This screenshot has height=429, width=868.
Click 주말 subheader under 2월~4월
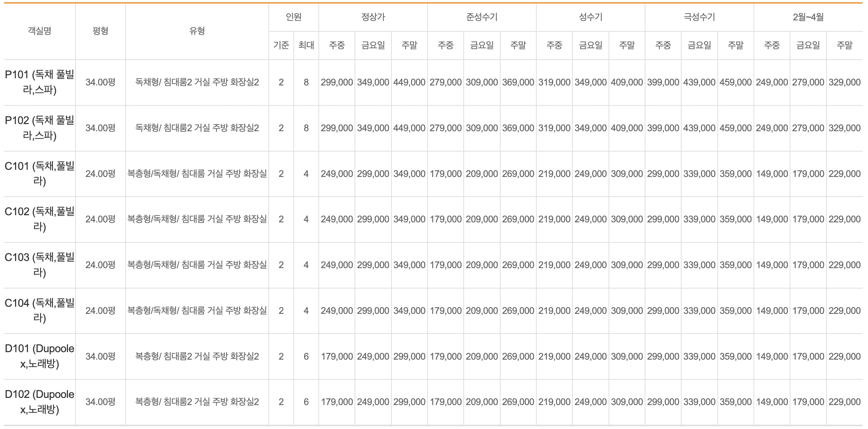tap(844, 45)
